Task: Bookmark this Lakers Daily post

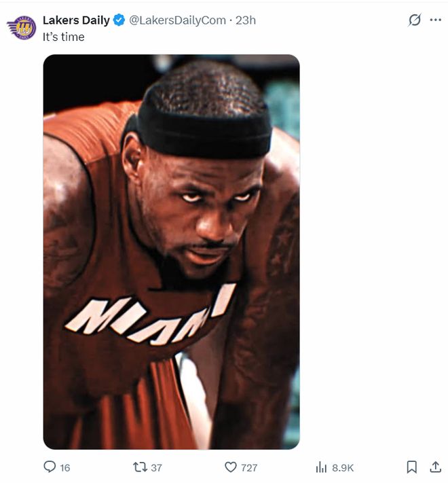Action: 411,467
